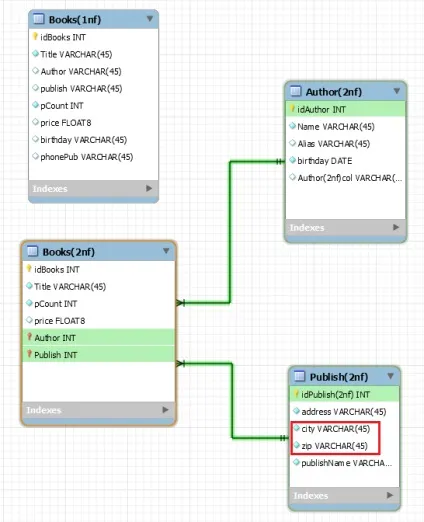Select the 'Alias VARCHAR(45)' column text

(x=334, y=144)
